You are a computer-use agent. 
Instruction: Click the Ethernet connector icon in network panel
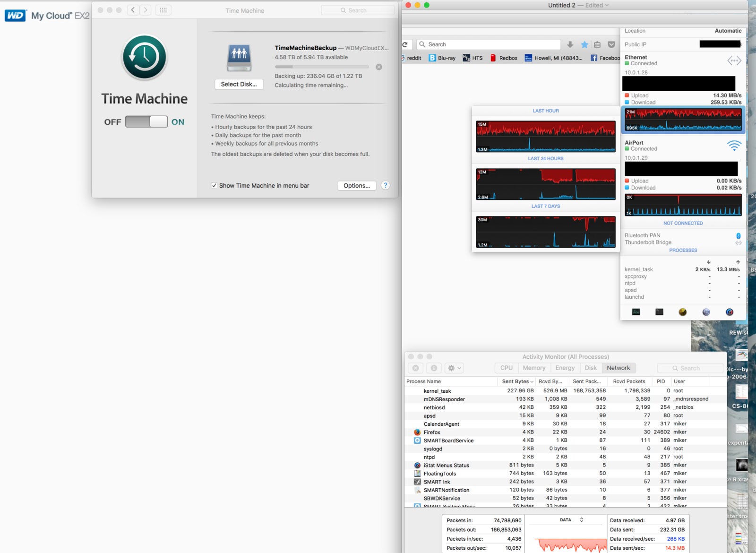tap(734, 60)
